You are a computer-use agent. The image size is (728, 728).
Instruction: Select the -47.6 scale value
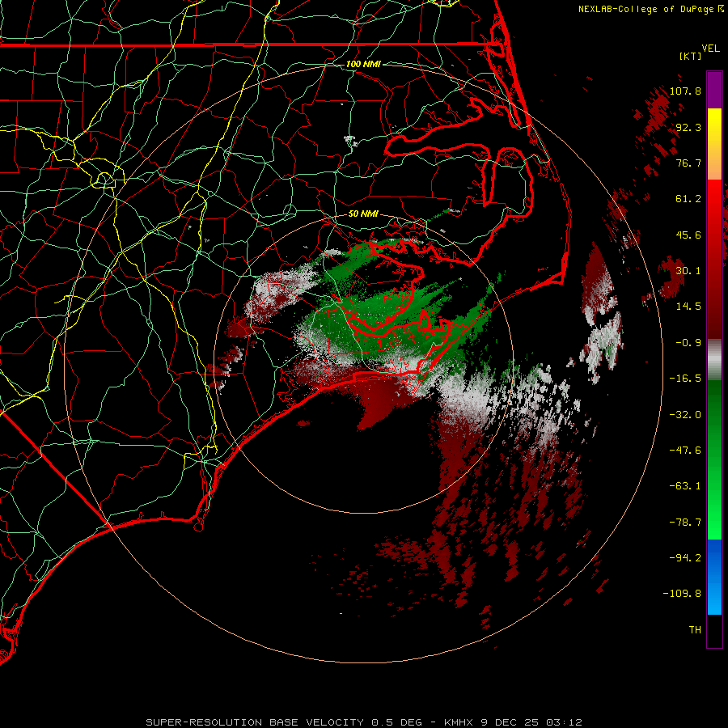pyautogui.click(x=685, y=451)
